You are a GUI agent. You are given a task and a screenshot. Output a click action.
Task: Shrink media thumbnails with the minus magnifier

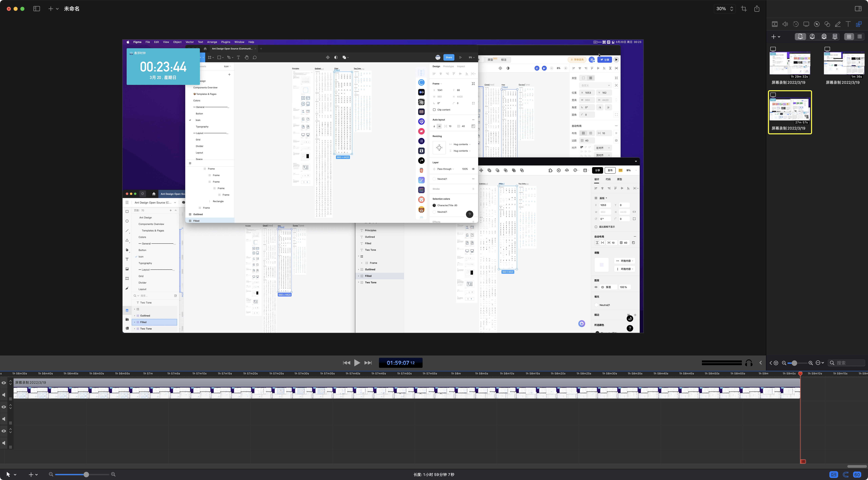tap(784, 363)
